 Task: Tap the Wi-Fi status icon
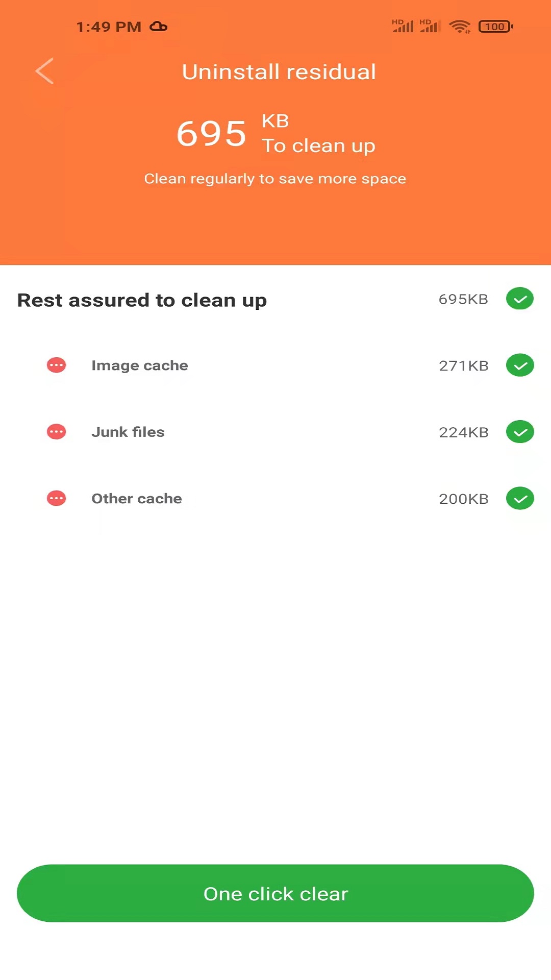pyautogui.click(x=459, y=27)
